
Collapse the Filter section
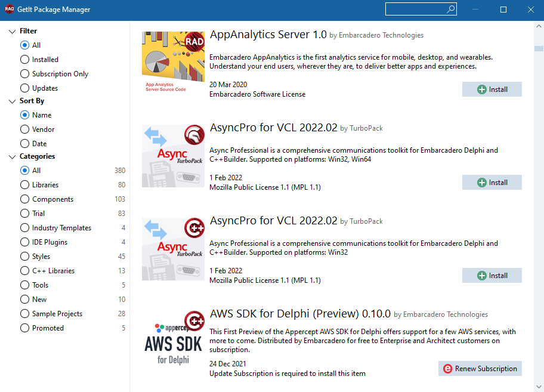(x=12, y=32)
